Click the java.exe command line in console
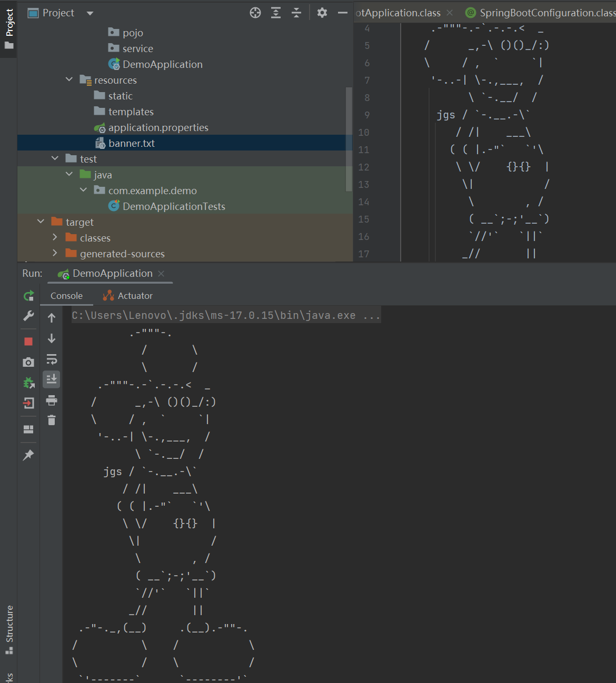This screenshot has width=616, height=683. (226, 315)
